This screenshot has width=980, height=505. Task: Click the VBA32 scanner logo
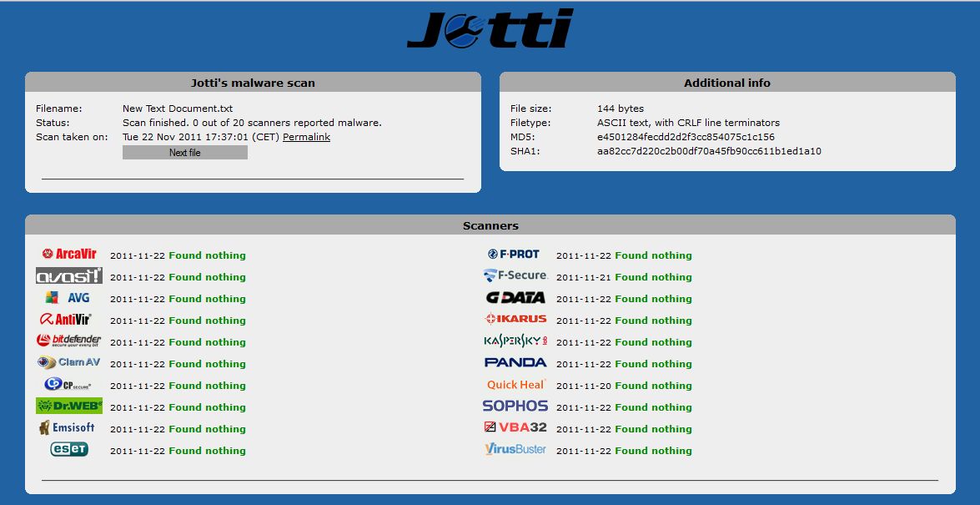tap(515, 427)
